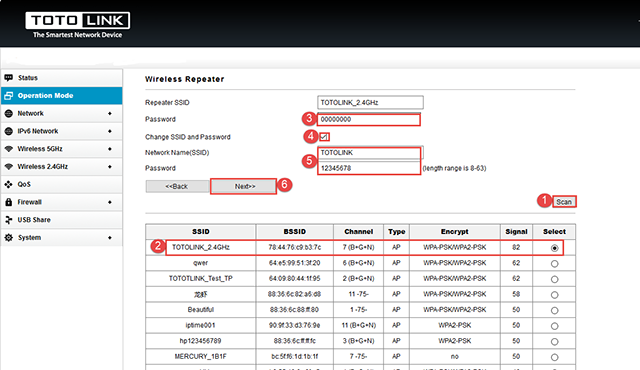
Task: Click the hp123456789 SSID cell
Action: (201, 341)
